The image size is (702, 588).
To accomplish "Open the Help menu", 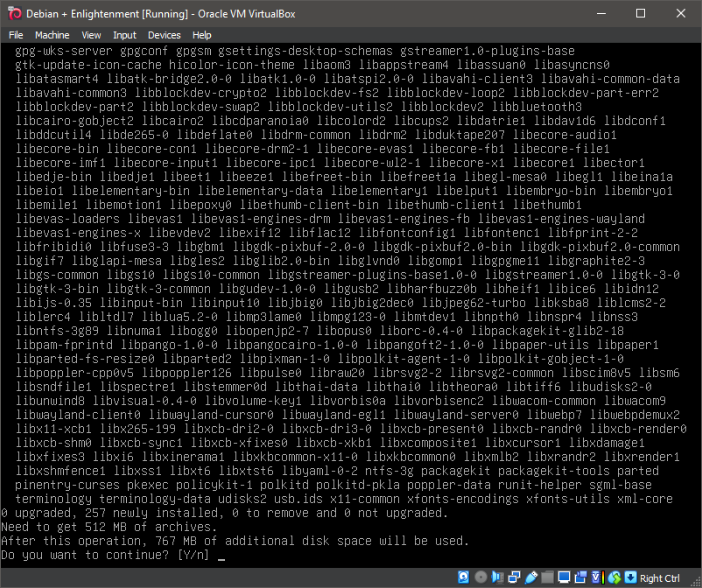I will [x=202, y=35].
